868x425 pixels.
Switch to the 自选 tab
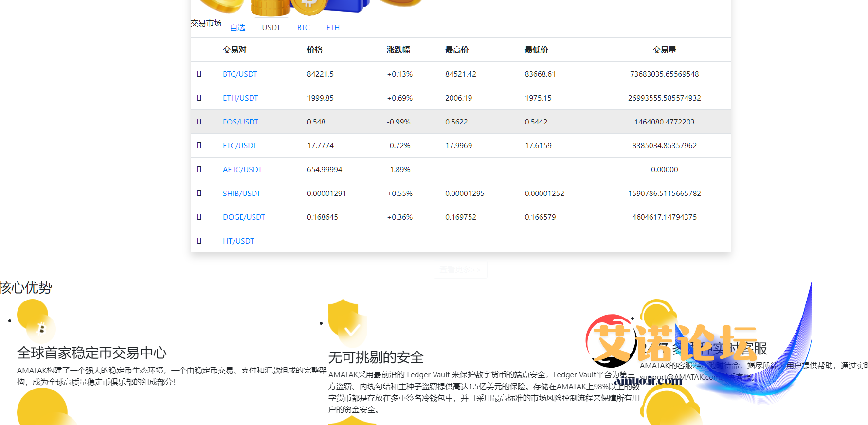tap(238, 28)
